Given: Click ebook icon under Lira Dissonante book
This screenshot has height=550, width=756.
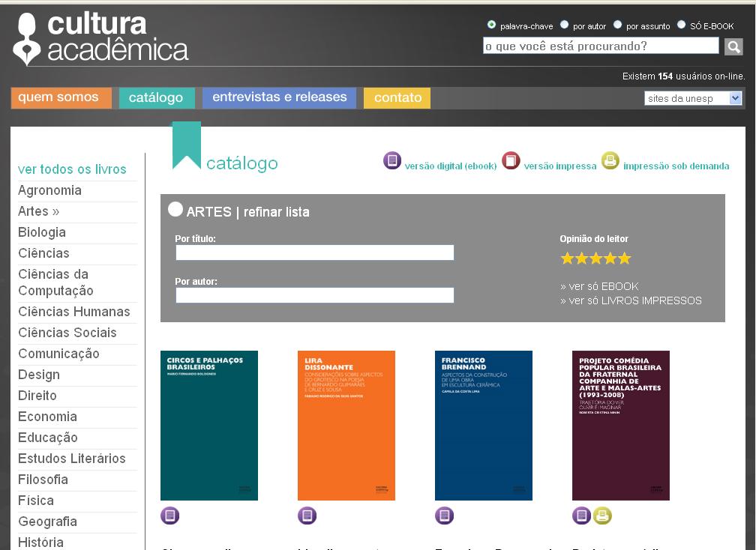Looking at the screenshot, I should (x=307, y=516).
